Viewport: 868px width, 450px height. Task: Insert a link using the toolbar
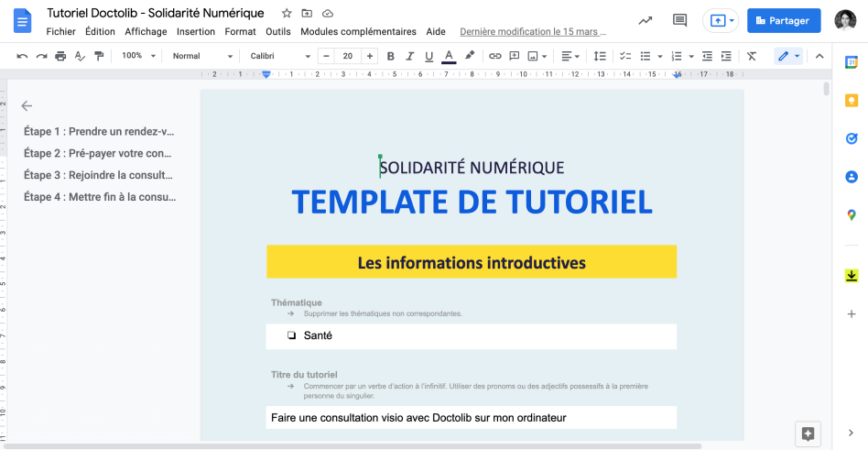coord(494,56)
